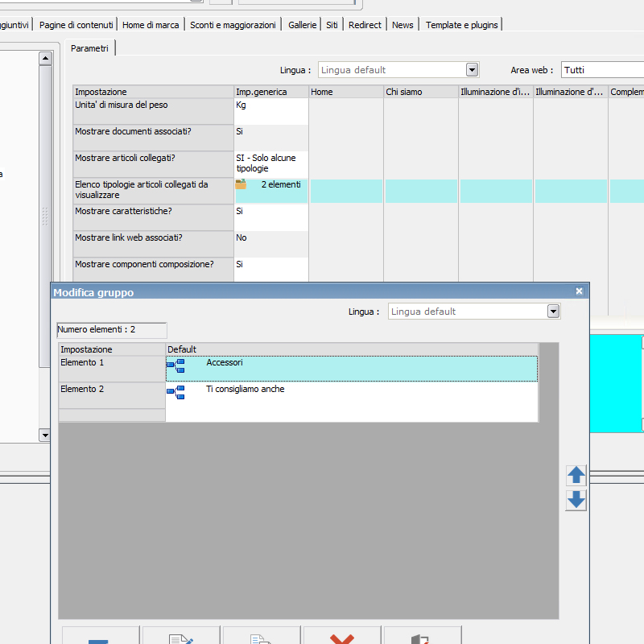This screenshot has width=644, height=644.
Task: Click the Default column header
Action: click(352, 349)
